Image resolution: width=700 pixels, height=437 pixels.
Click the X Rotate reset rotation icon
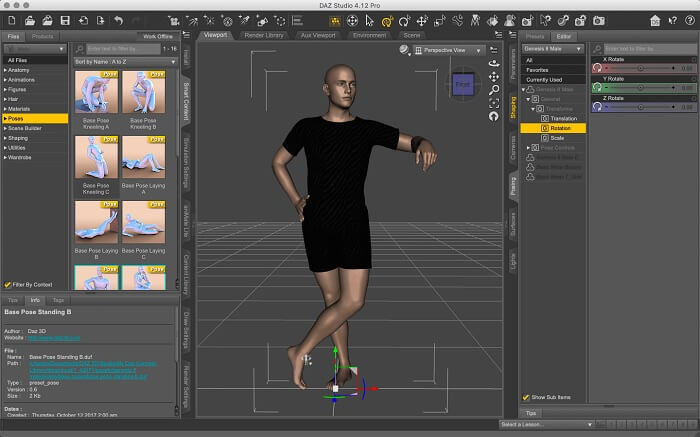(x=597, y=68)
